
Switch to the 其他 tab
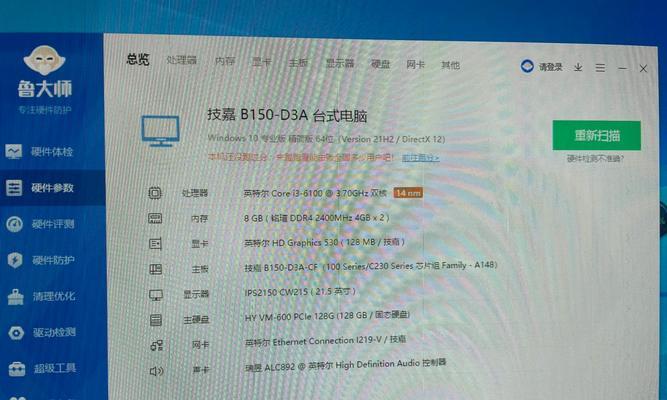[x=450, y=65]
